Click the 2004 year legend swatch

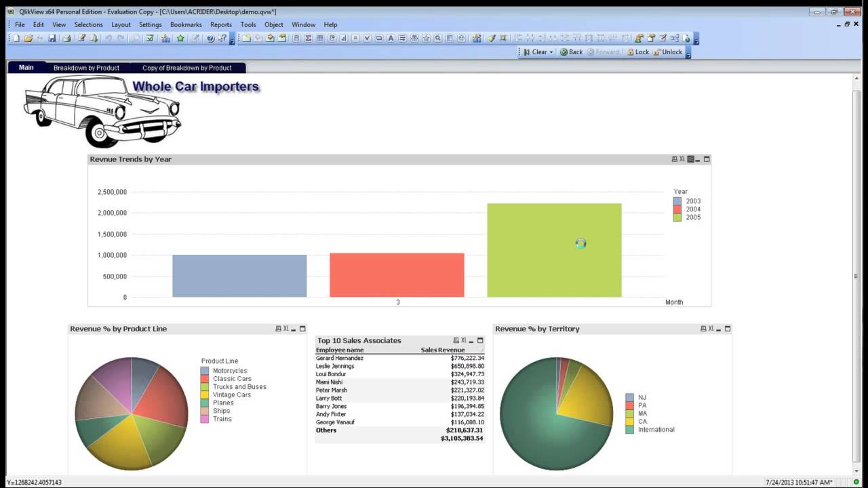677,209
